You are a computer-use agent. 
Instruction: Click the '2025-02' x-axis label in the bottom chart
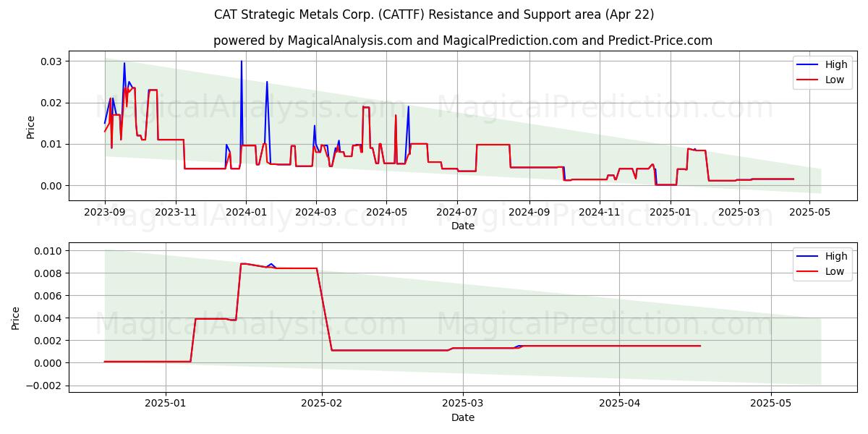tap(322, 404)
